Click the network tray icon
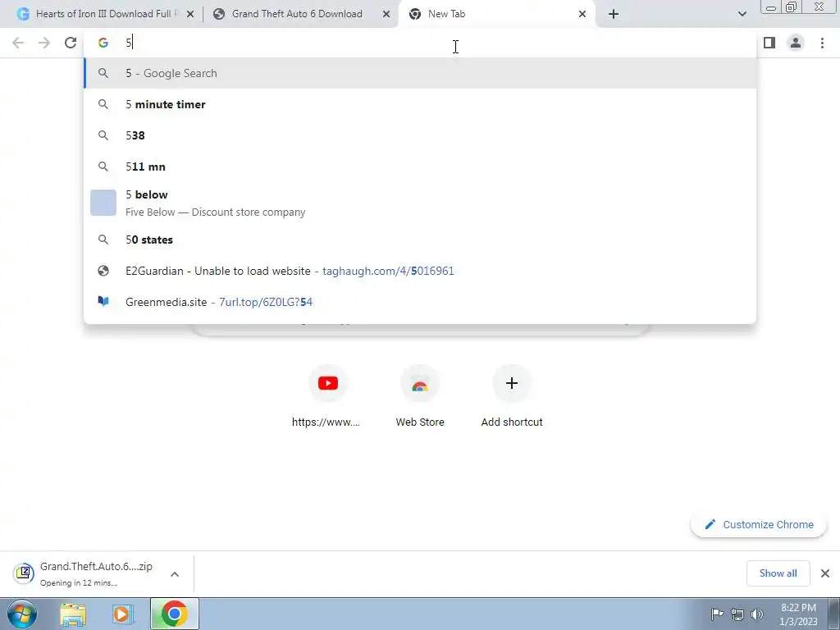Screen dimensions: 840x630 tap(737, 614)
